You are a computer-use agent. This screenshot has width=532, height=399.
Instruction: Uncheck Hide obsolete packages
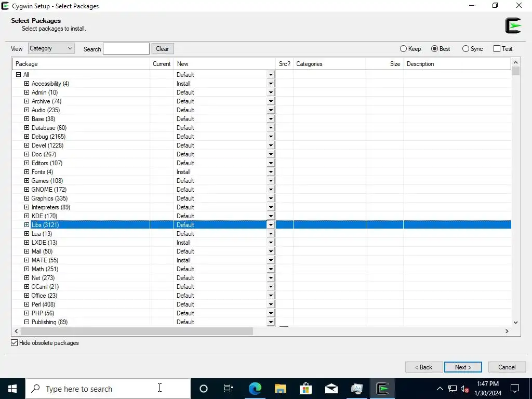14,343
